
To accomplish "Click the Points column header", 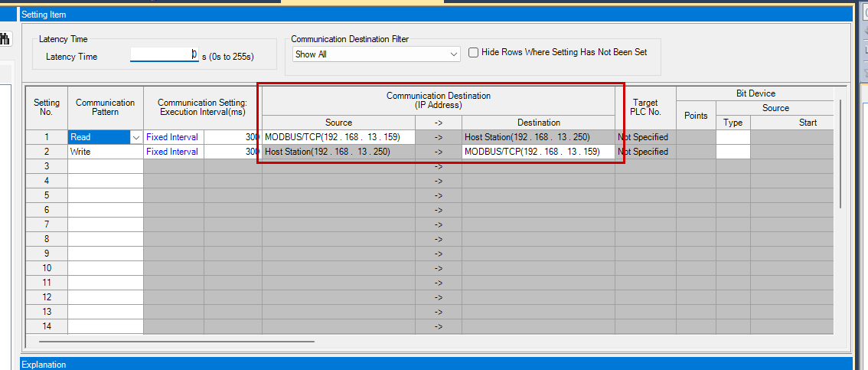I will (x=696, y=115).
